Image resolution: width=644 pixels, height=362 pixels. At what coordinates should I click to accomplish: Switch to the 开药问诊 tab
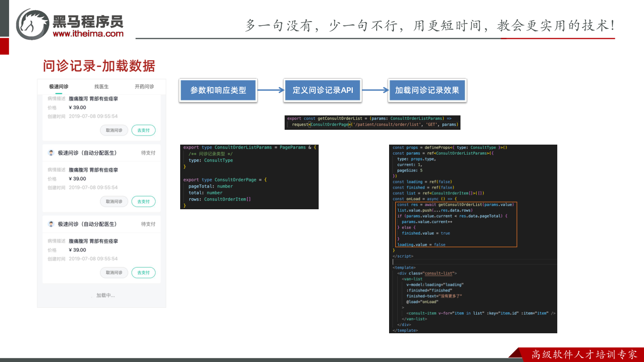pyautogui.click(x=144, y=87)
